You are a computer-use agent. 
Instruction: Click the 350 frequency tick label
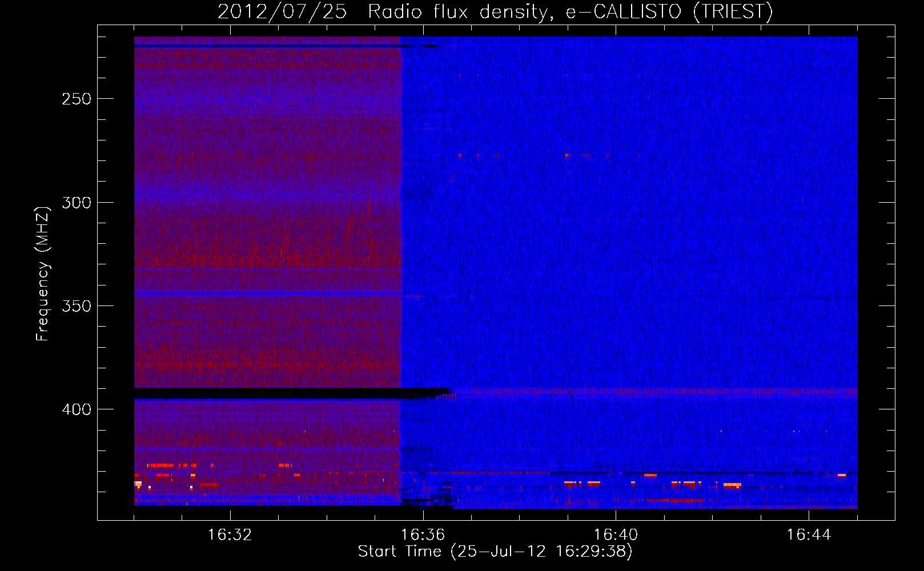point(77,306)
